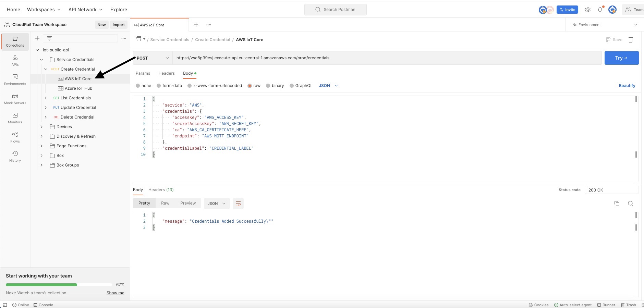Select the none body type radio
This screenshot has width=644, height=308.
[138, 86]
